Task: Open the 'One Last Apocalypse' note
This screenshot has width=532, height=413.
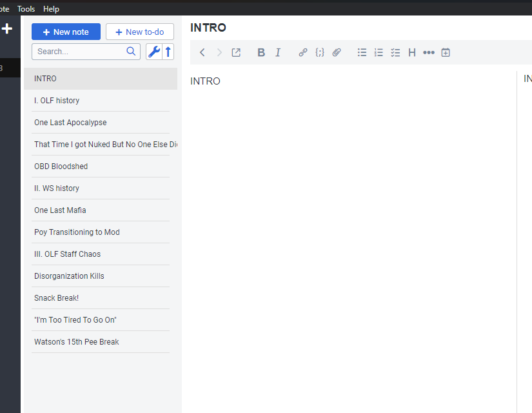Action: pos(101,122)
